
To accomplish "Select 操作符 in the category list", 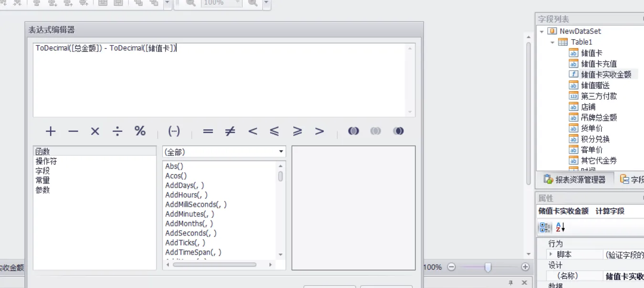I will [x=46, y=161].
